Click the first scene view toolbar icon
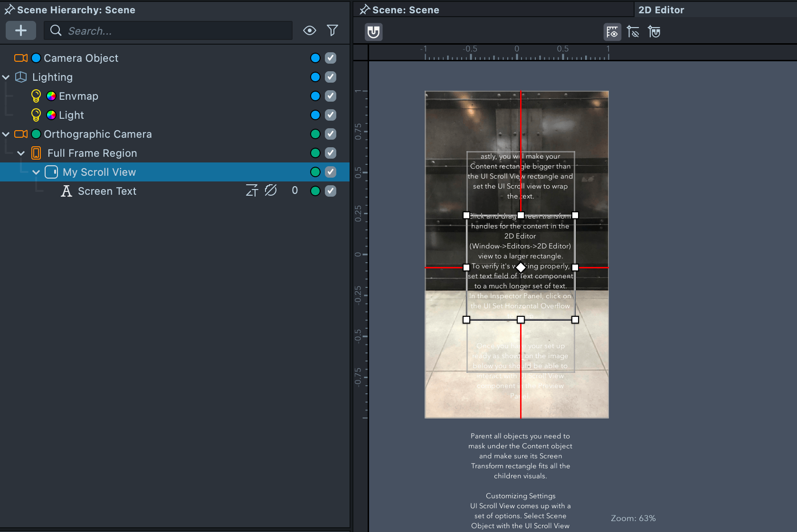Image resolution: width=797 pixels, height=532 pixels. pos(612,32)
